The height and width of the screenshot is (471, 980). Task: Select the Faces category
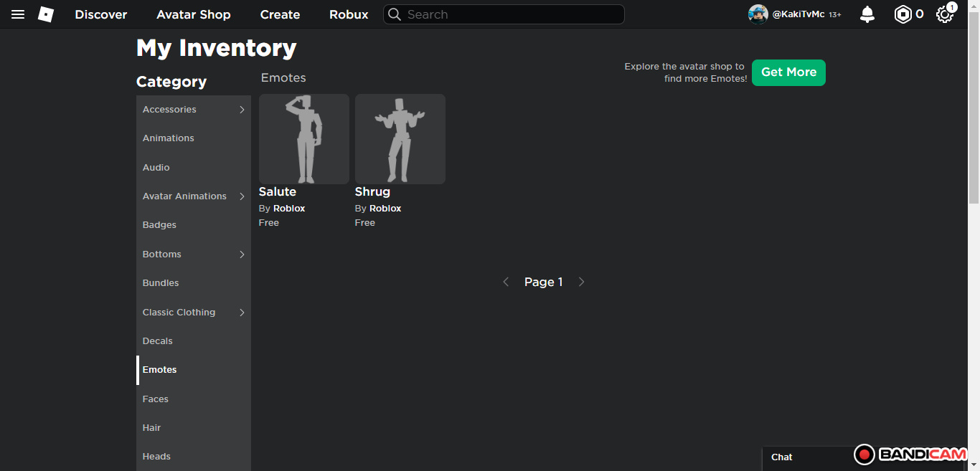(156, 399)
